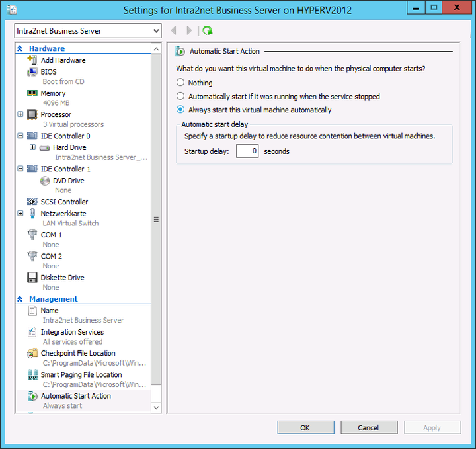Maximize the settings window
This screenshot has height=449, width=476.
tap(434, 7)
